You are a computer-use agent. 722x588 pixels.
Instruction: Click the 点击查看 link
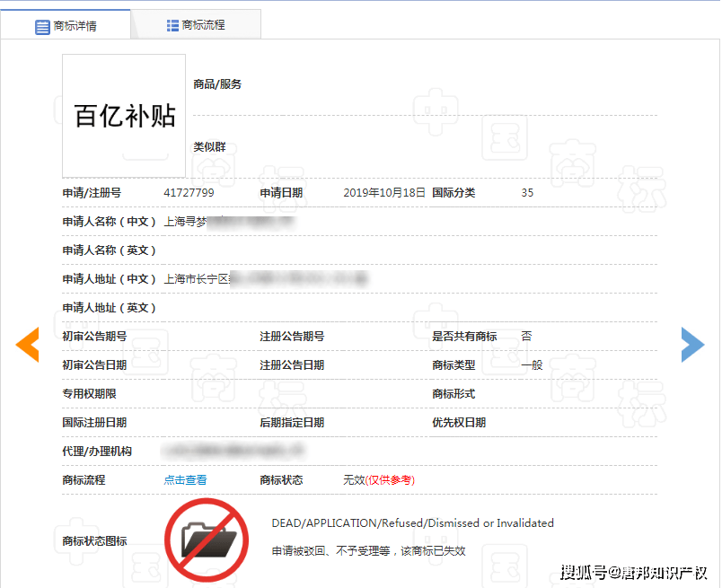[x=185, y=480]
